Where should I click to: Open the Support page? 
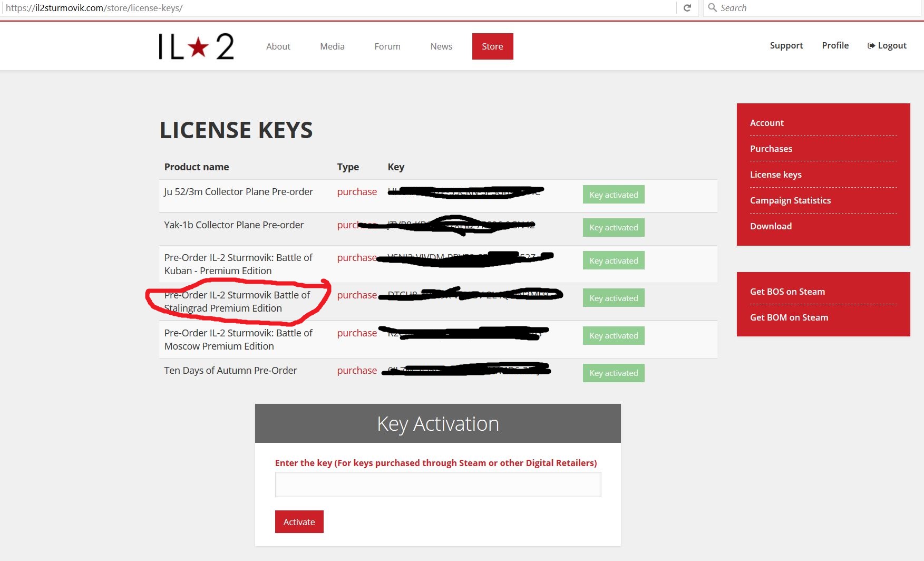pos(786,45)
